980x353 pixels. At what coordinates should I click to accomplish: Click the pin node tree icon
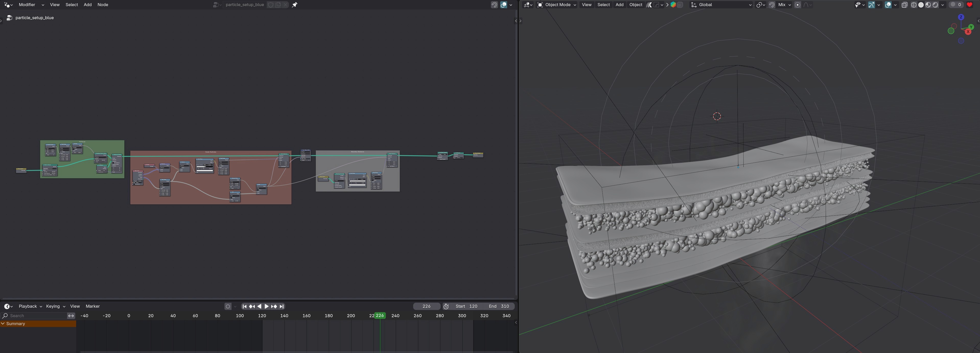coord(295,5)
